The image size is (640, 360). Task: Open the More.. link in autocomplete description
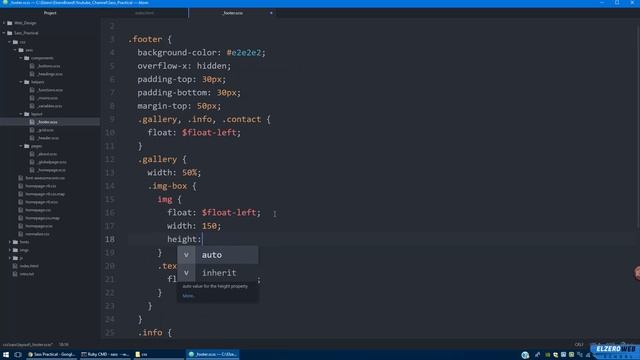[x=189, y=296]
